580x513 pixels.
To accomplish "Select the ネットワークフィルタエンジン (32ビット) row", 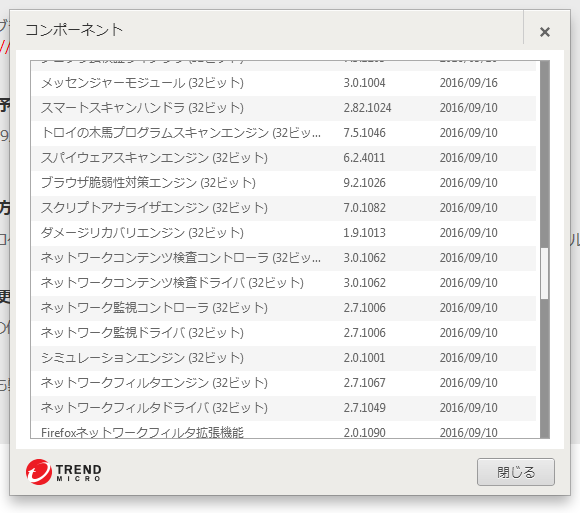I will [284, 383].
